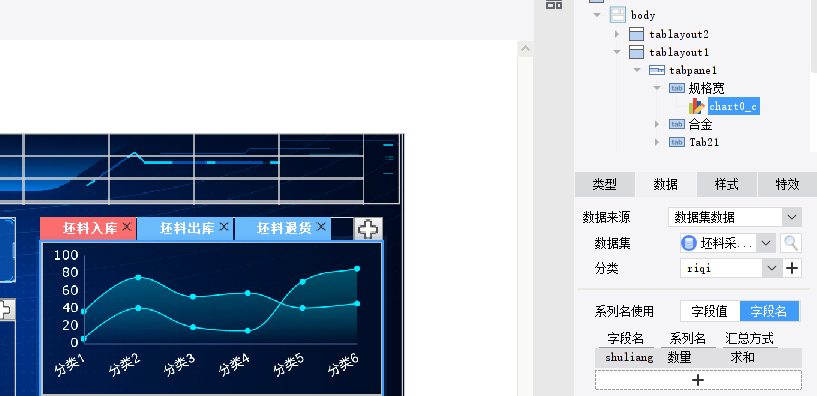
Task: Click the tablayout2 container icon
Action: click(636, 34)
